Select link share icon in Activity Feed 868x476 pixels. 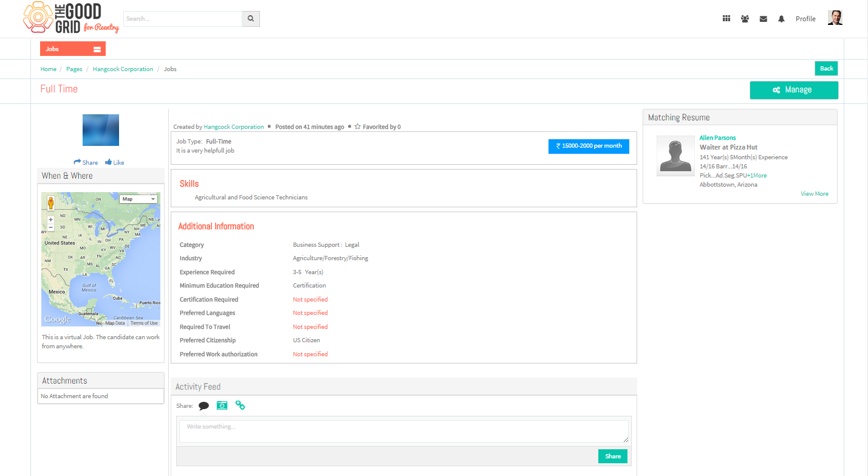click(x=240, y=405)
